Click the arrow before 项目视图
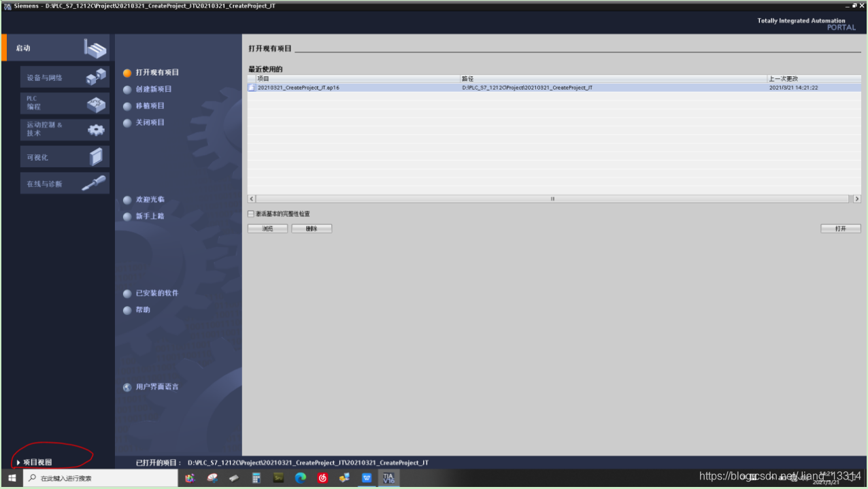 pos(18,462)
